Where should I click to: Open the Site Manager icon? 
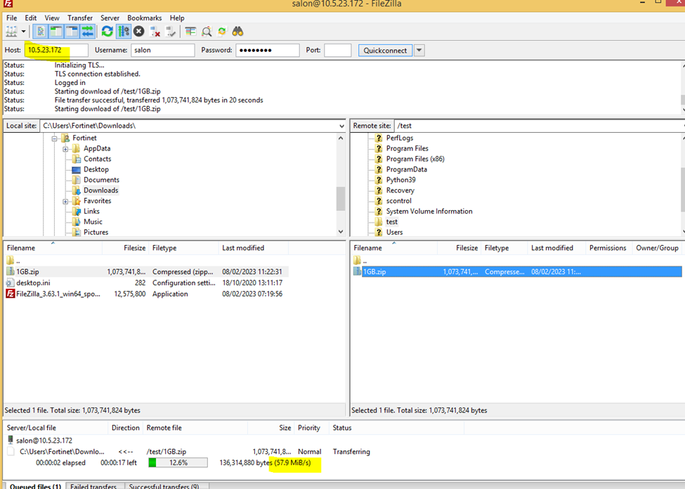coord(11,31)
